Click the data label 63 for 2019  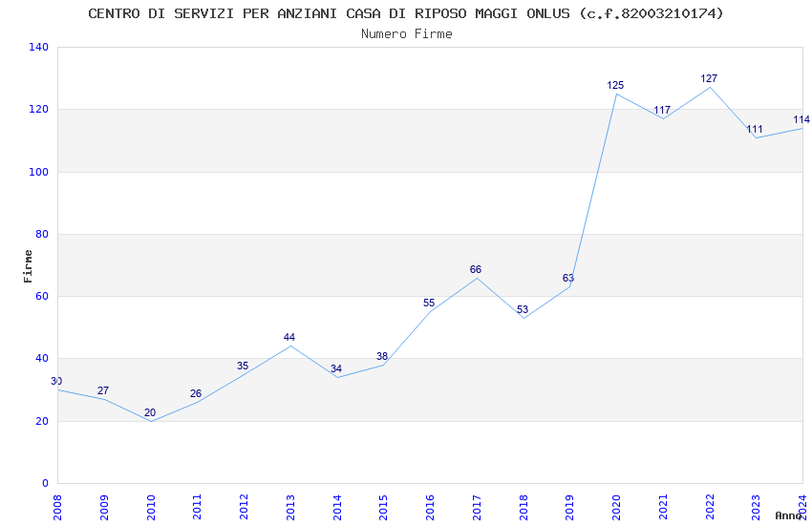coord(568,279)
